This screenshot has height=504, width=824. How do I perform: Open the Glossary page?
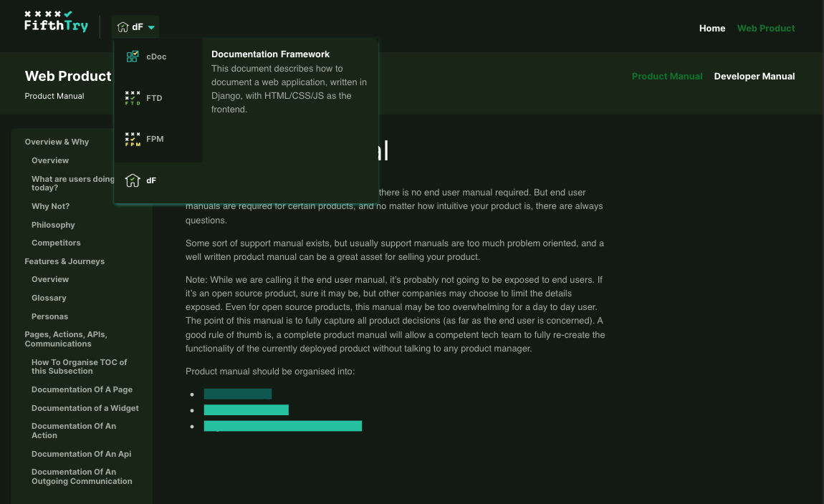[x=49, y=298]
